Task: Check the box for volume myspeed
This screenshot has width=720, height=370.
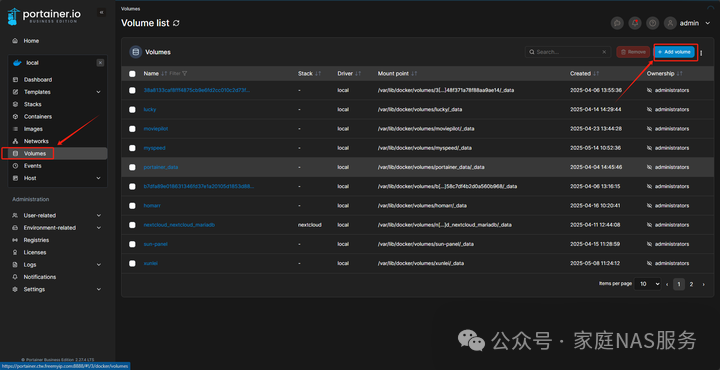Action: coord(132,148)
